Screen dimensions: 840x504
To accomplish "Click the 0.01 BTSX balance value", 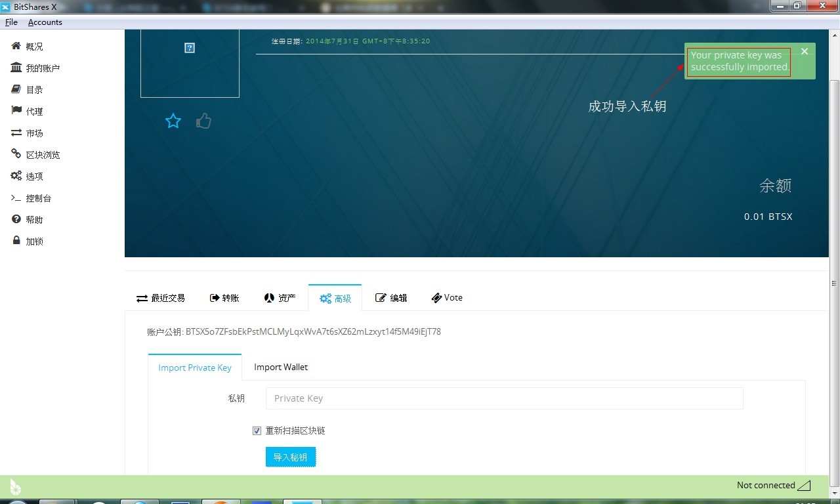I will (x=768, y=217).
